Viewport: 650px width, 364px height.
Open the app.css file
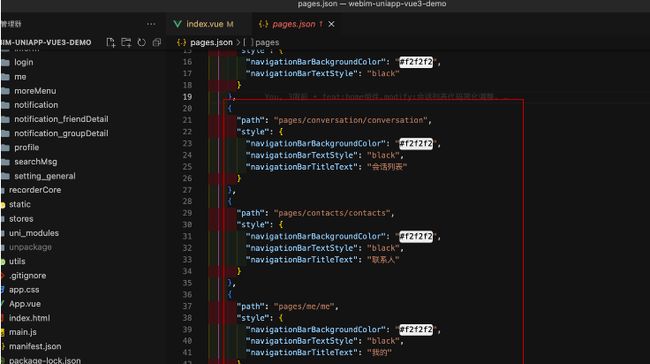[24, 289]
